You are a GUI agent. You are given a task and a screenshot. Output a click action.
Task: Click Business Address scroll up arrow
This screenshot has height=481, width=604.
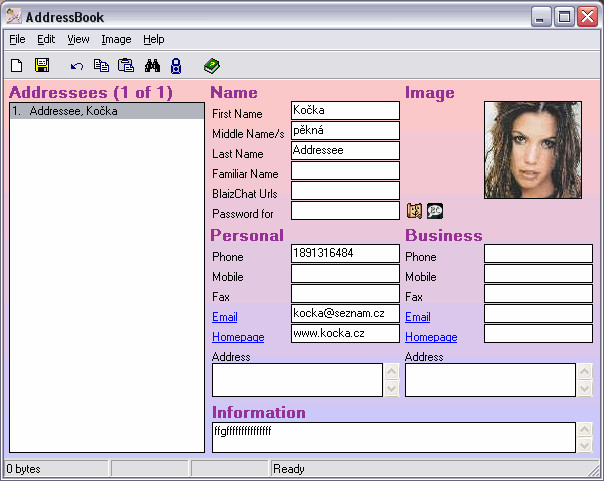[x=584, y=372]
